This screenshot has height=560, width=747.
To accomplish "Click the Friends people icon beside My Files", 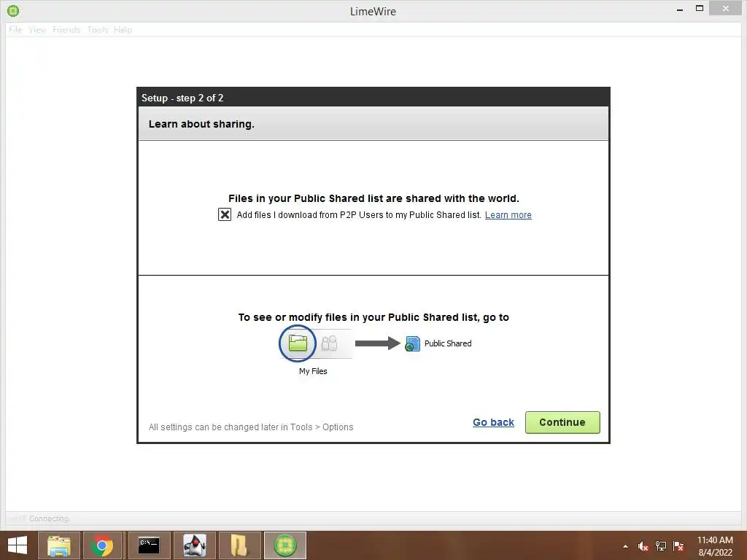I will coord(329,343).
